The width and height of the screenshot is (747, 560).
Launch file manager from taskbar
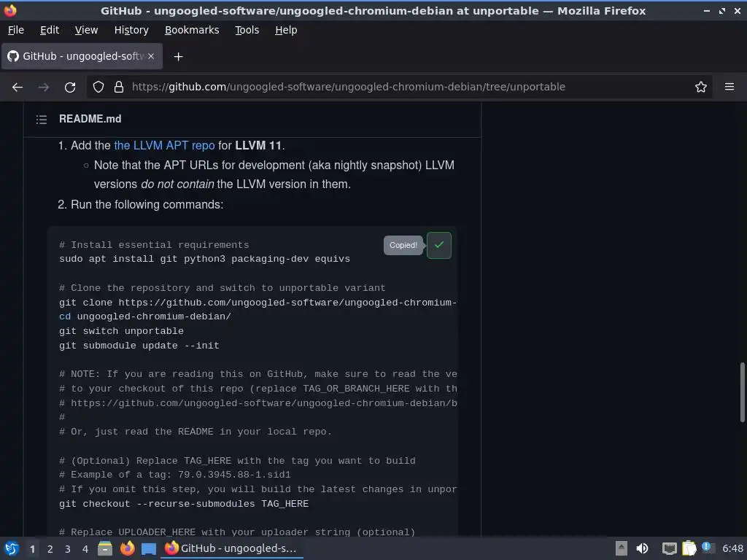point(105,548)
